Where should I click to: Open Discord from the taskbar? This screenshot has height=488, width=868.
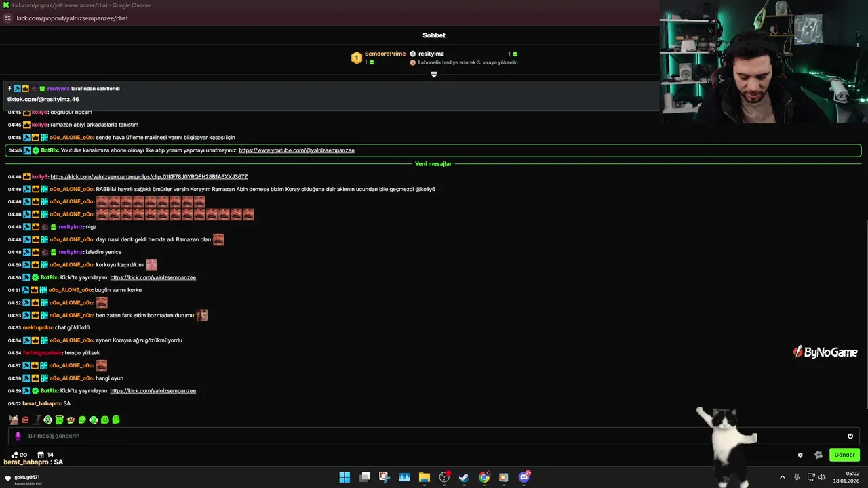[x=524, y=477]
